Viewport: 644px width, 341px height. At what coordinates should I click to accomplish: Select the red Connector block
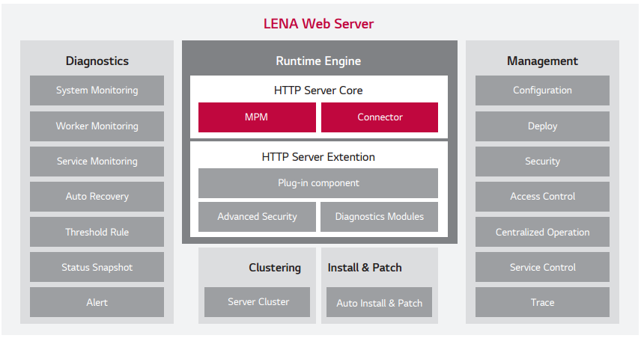tap(380, 117)
